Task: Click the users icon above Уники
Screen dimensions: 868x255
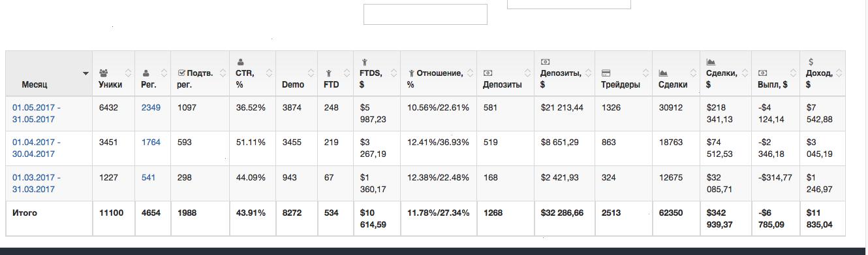Action: point(103,73)
